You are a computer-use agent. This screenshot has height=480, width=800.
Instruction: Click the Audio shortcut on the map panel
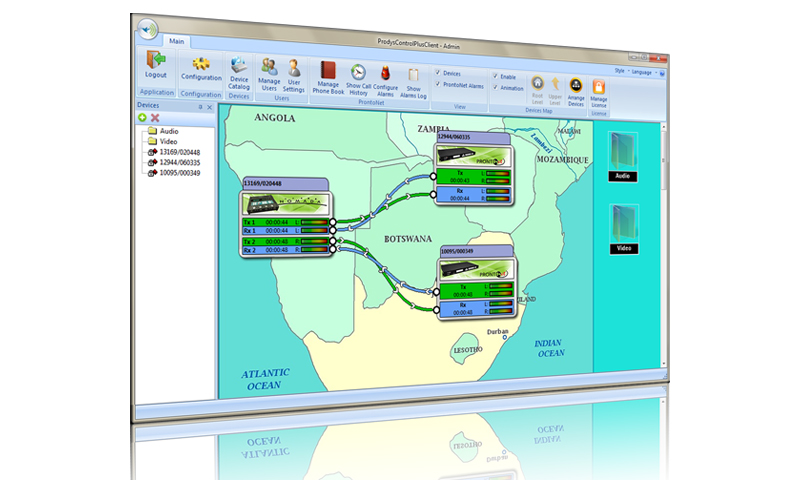pos(623,156)
